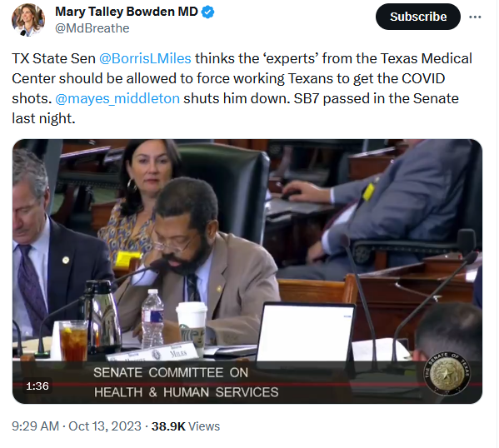Click the blue verified checkmark badge

(x=208, y=12)
